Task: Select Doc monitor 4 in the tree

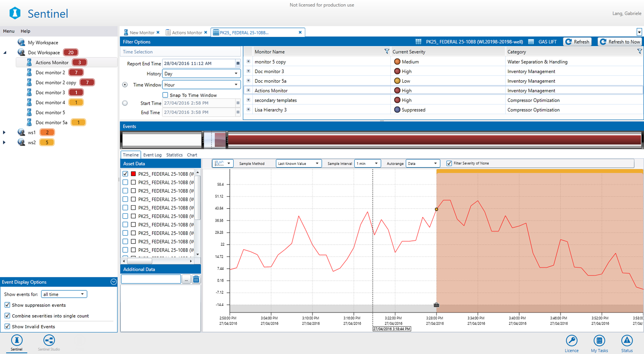Action: 50,102
